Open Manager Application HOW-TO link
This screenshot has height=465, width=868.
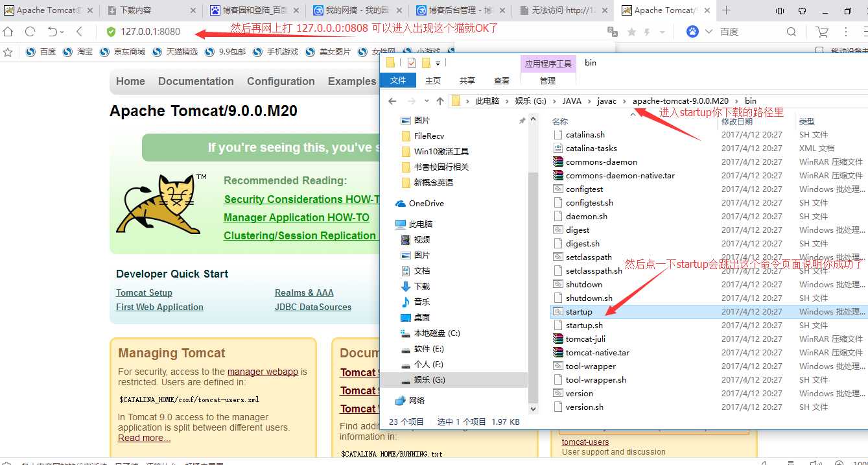296,217
